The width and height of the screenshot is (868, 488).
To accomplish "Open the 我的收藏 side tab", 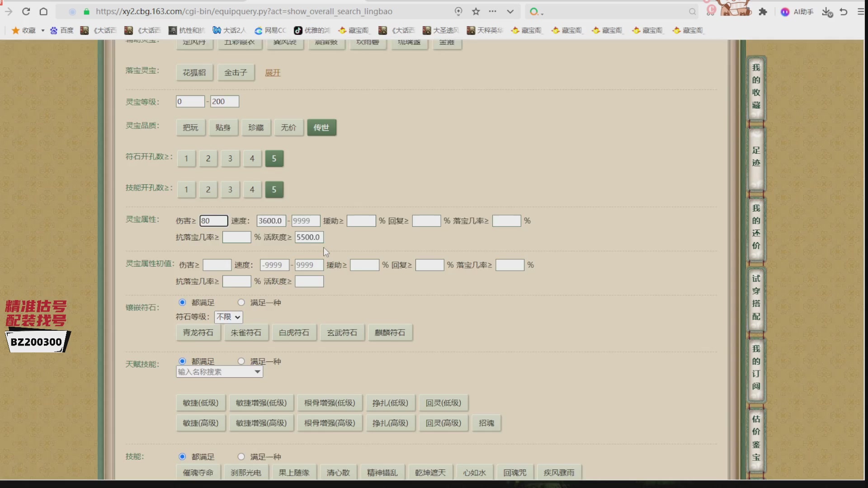I will 756,87.
